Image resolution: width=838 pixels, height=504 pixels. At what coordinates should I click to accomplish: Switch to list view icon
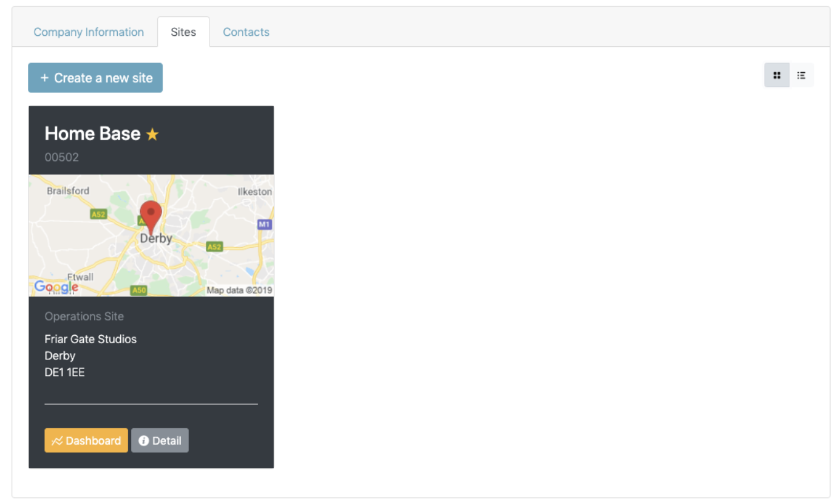(802, 75)
